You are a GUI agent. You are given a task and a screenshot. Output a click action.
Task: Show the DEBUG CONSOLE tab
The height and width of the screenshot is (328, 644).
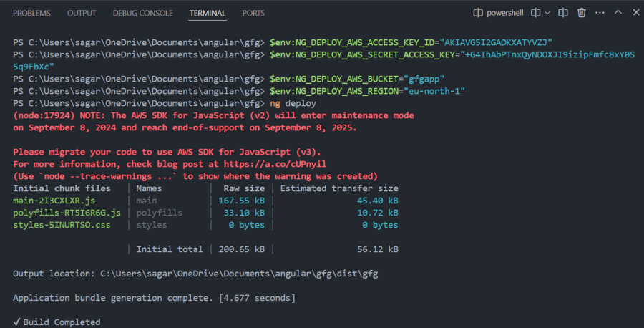coord(143,14)
